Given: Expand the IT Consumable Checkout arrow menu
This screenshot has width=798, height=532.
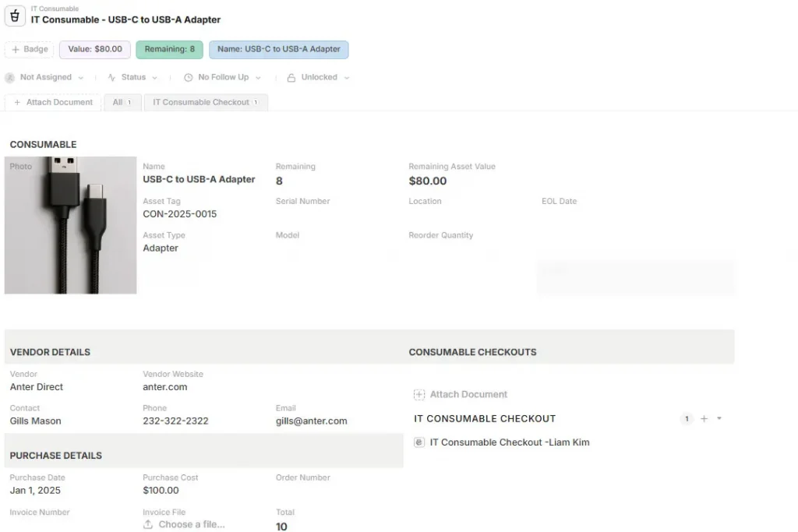Looking at the screenshot, I should click(719, 419).
